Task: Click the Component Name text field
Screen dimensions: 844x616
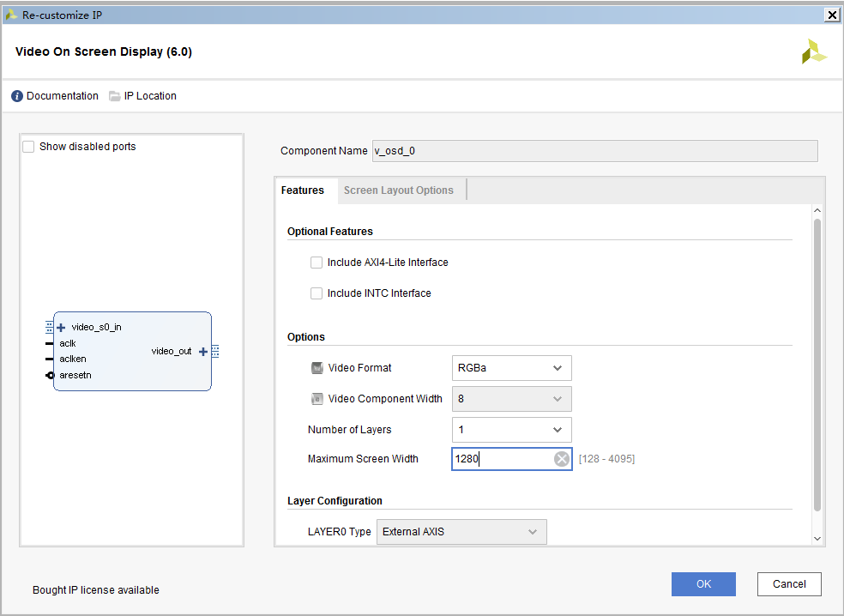Action: click(x=594, y=151)
